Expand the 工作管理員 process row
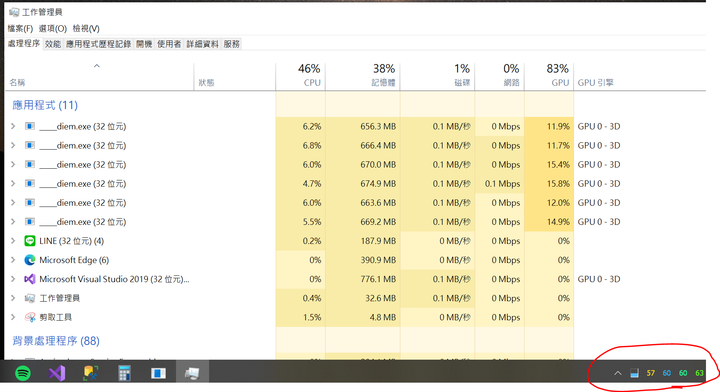 point(13,298)
